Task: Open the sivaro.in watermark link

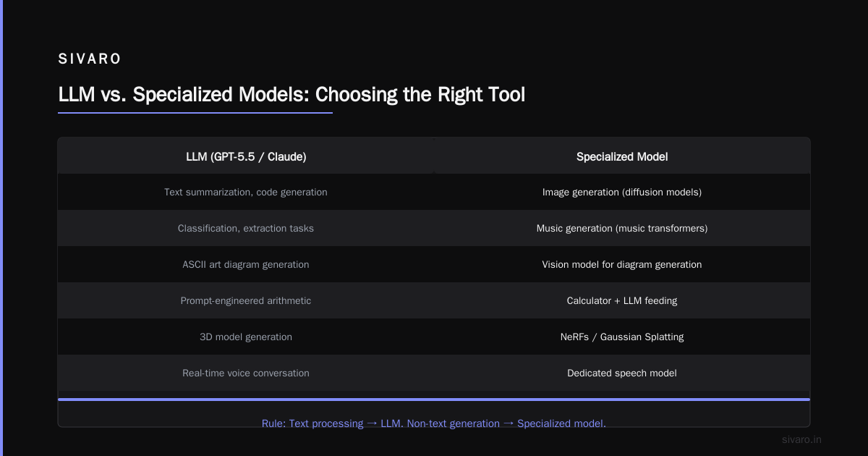Action: [x=802, y=439]
